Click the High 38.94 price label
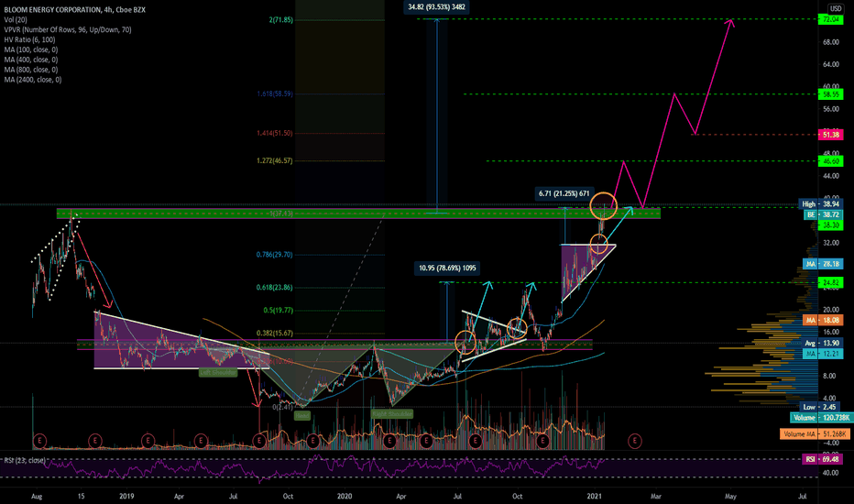Image resolution: width=854 pixels, height=504 pixels. [x=820, y=203]
